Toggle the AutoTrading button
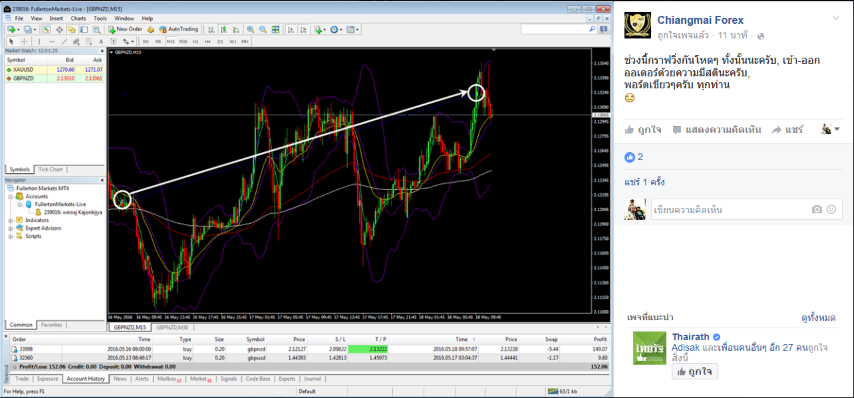 [x=179, y=29]
